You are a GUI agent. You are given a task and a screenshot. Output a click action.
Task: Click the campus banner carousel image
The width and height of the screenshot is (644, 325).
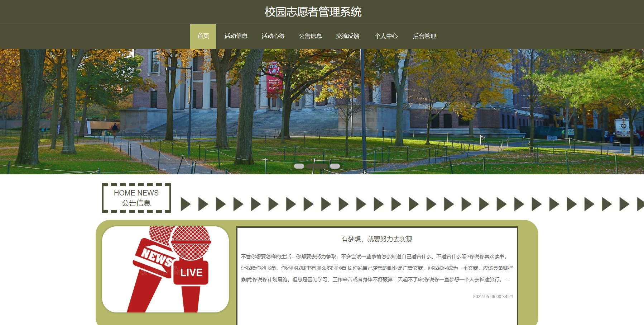pyautogui.click(x=322, y=108)
